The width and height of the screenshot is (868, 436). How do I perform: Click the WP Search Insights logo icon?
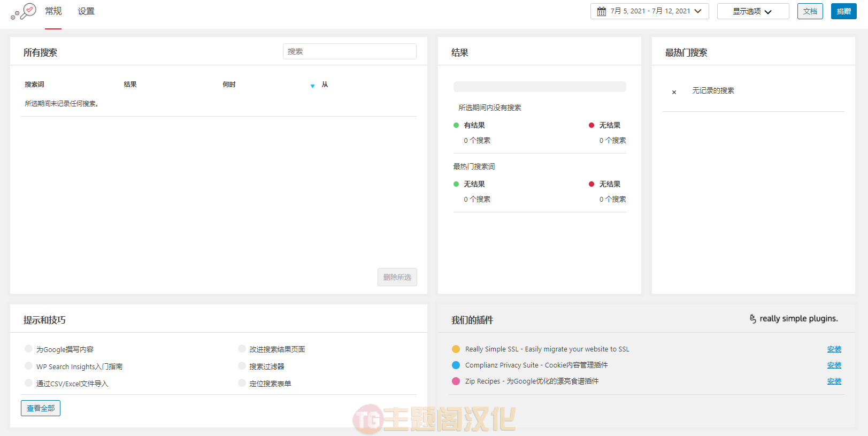(24, 11)
